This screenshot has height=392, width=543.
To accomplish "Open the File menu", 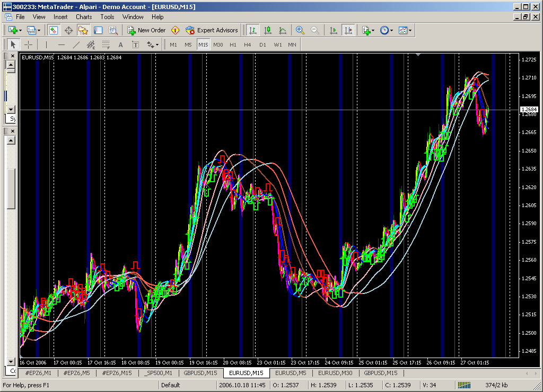I will click(x=21, y=17).
